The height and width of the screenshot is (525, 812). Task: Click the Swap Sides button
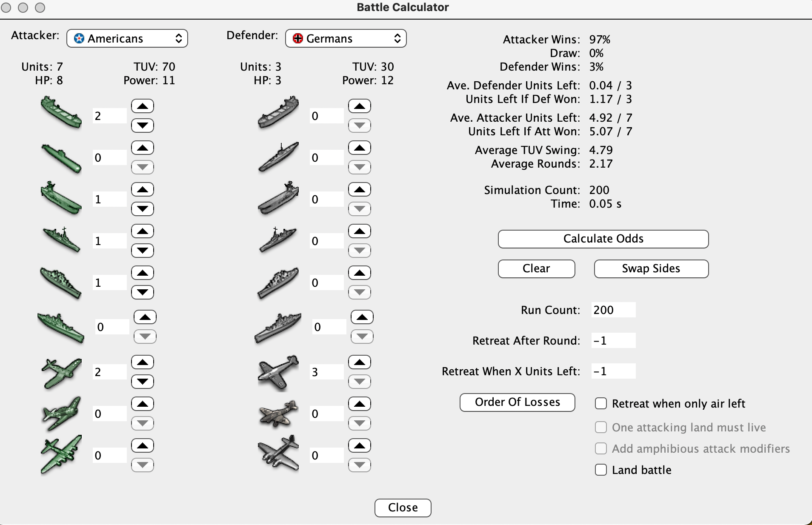point(651,268)
